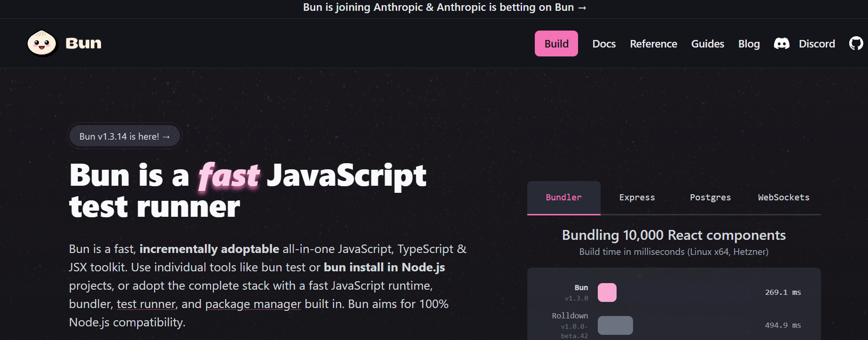Click the gray Rolldown benchmark bar
Screen dimensions: 868x340
[x=615, y=325]
